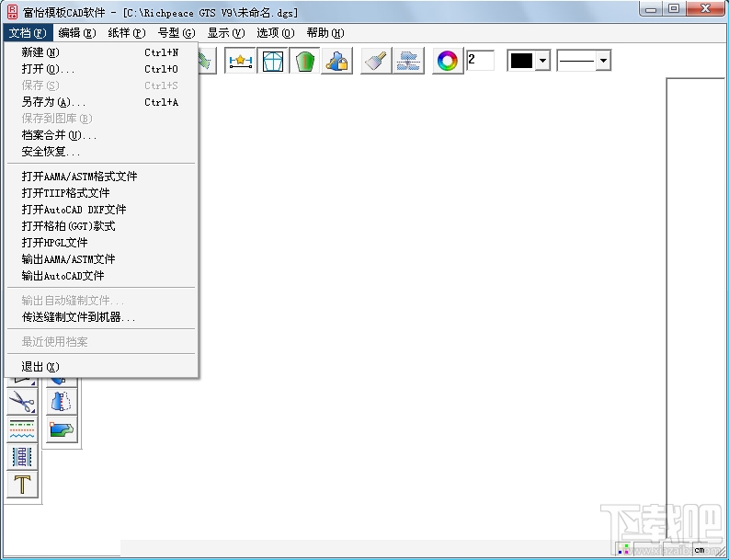The width and height of the screenshot is (729, 560).
Task: Select the yellow T text tool
Action: click(x=22, y=485)
